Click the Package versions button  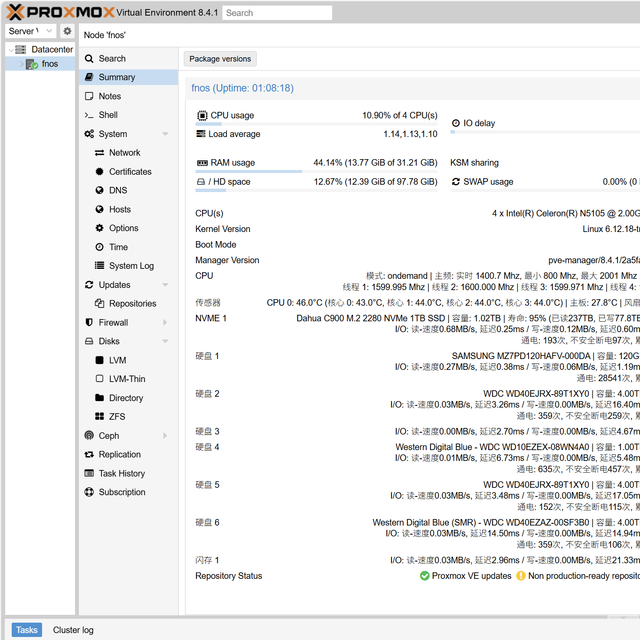coord(220,59)
